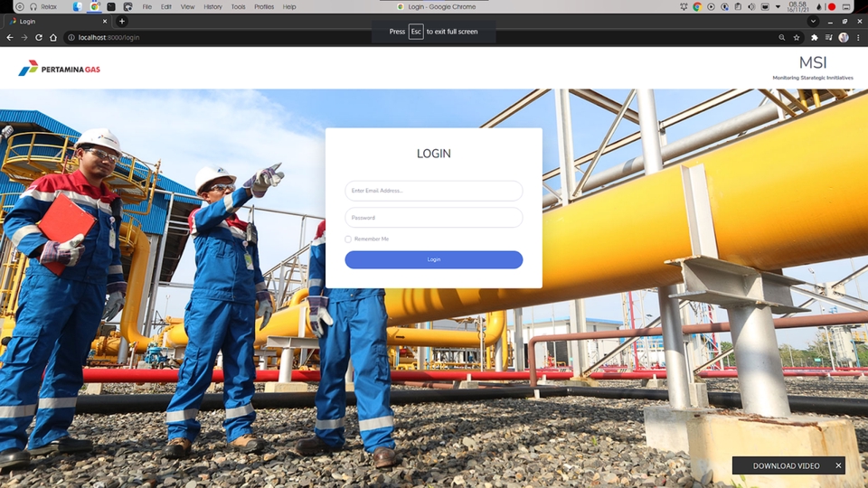Click the Chrome launcher icon in top panel
Image resolution: width=868 pixels, height=488 pixels.
pyautogui.click(x=95, y=6)
